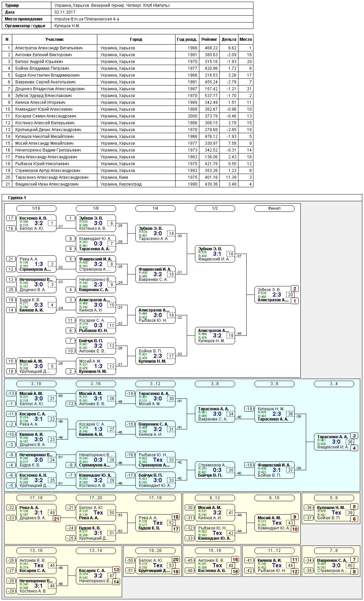Click the 'Город' column header
This screenshot has width=364, height=601.
tap(136, 39)
